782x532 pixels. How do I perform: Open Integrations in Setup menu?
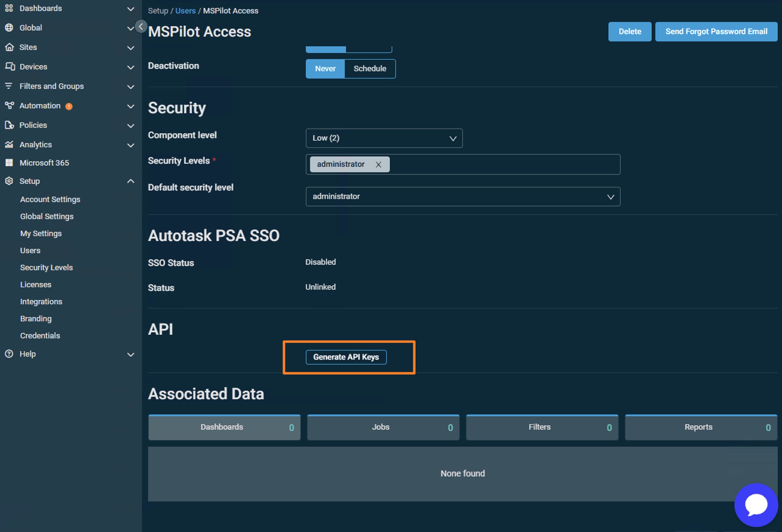tap(41, 302)
